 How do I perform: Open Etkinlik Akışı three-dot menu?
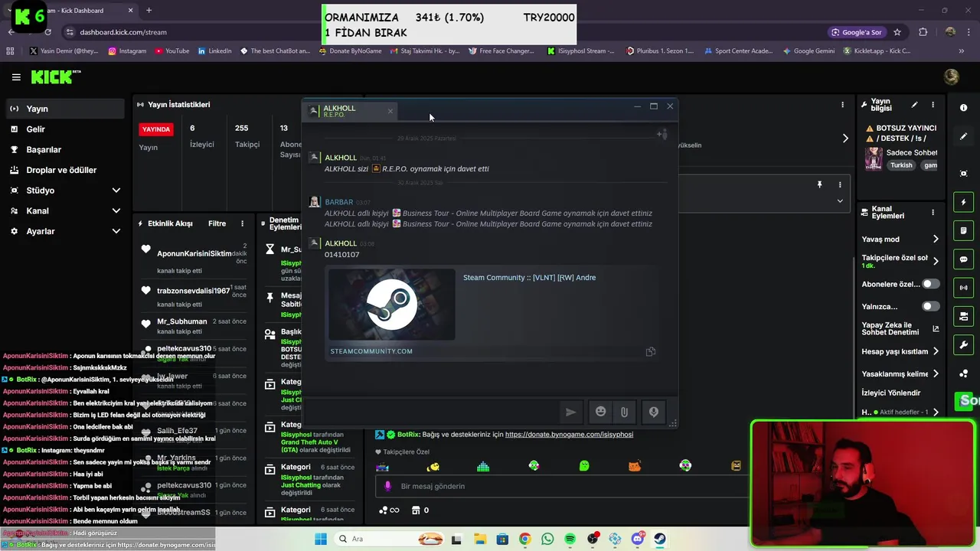coord(242,223)
